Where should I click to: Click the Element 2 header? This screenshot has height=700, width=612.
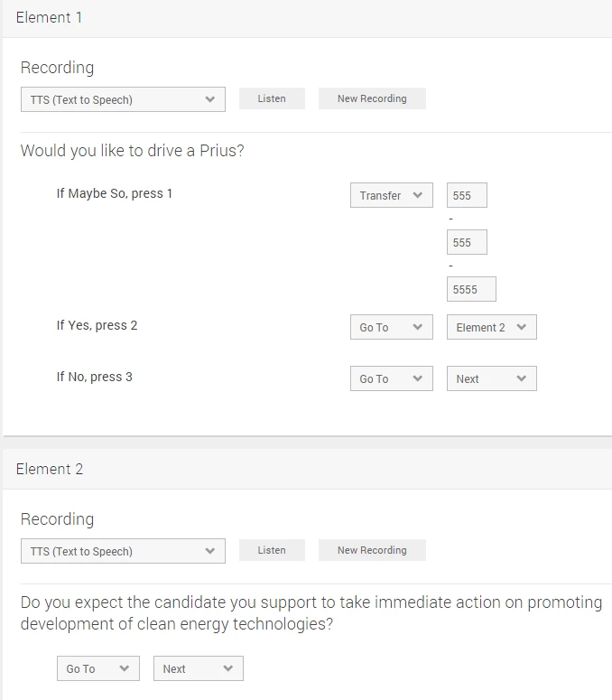tap(50, 469)
